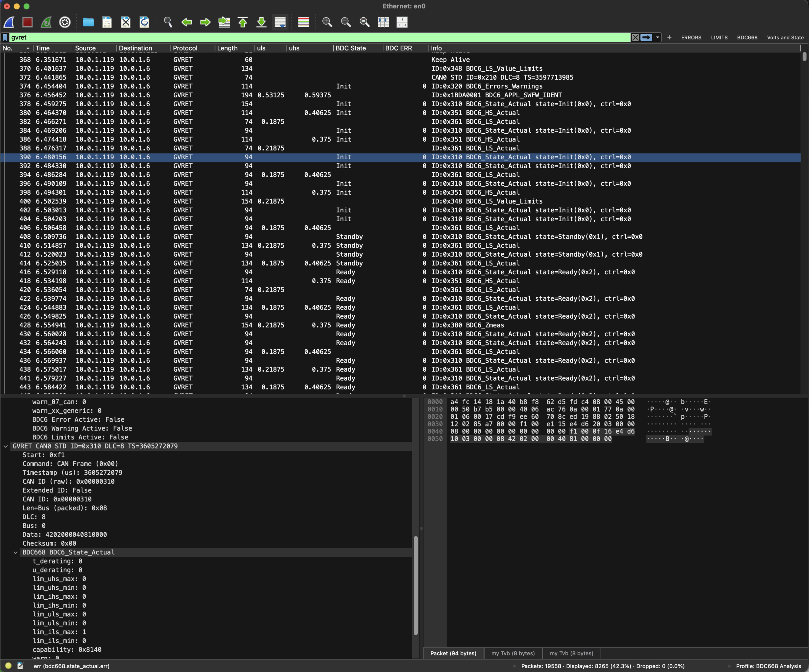Apply the ERRORS filter button
809x672 pixels.
point(691,37)
